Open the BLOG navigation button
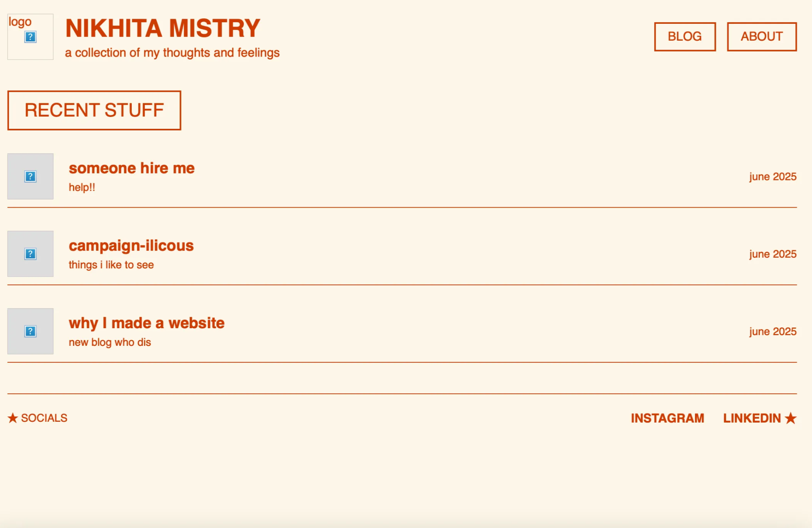Image resolution: width=812 pixels, height=528 pixels. click(x=685, y=37)
